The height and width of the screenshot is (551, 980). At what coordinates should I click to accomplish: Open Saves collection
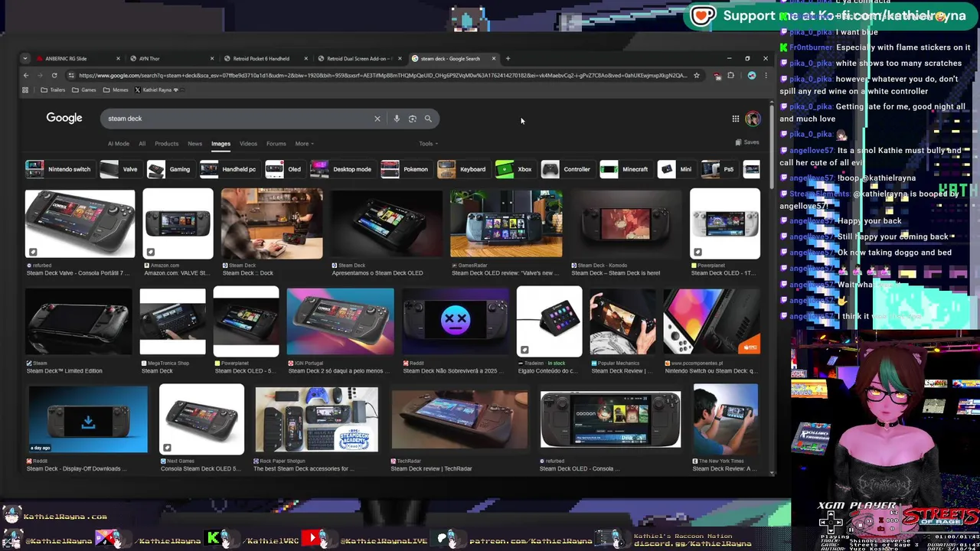point(747,142)
